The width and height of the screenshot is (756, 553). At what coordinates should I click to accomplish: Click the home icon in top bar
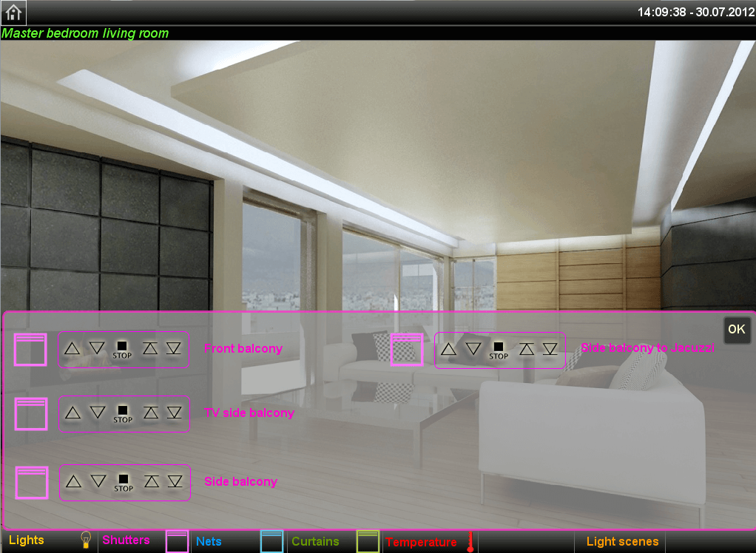(x=13, y=12)
